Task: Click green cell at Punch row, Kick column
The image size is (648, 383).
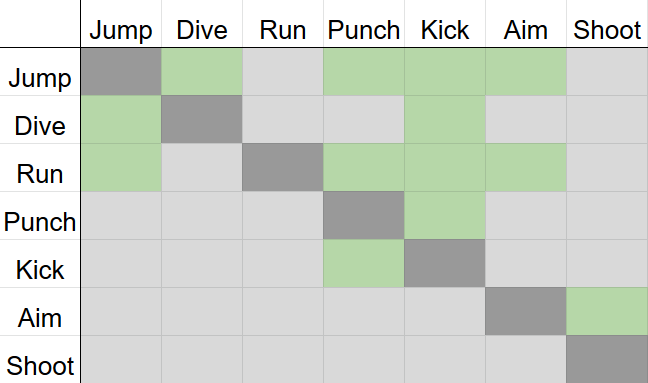Action: coord(445,216)
